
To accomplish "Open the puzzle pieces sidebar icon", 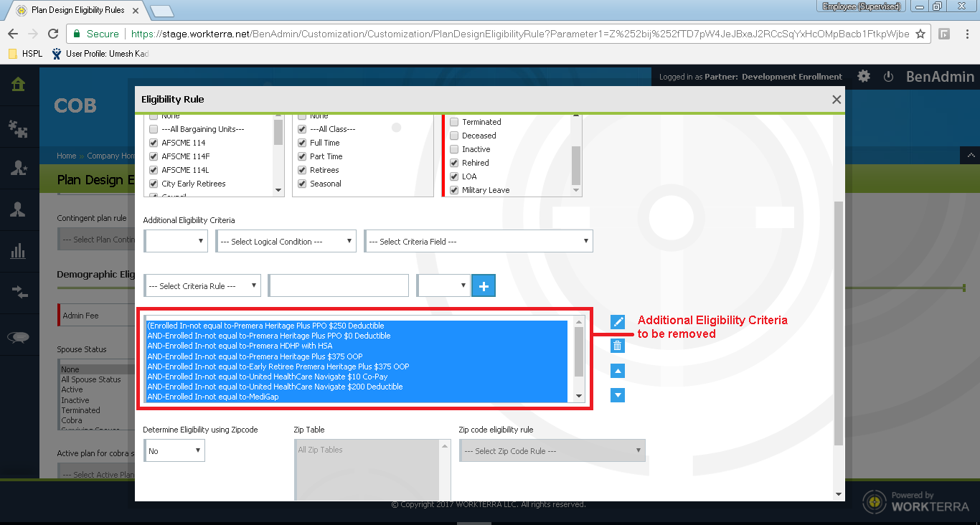I will point(19,128).
